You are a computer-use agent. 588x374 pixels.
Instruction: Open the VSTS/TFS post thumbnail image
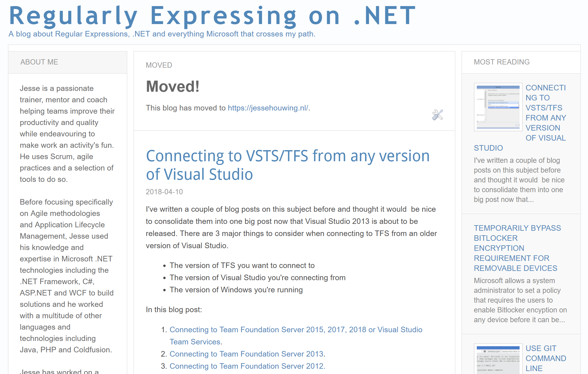498,107
